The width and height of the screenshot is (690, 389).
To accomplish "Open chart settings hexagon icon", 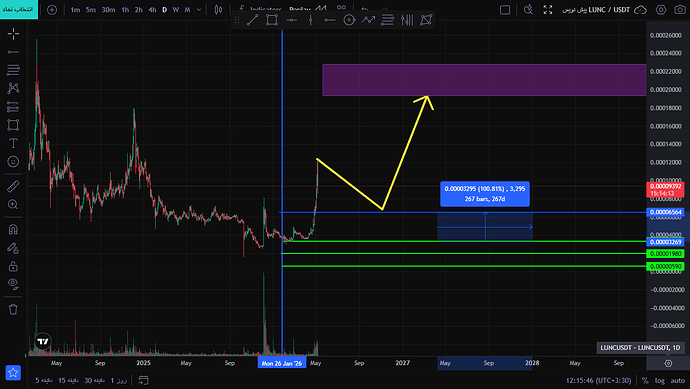I will pos(661,10).
